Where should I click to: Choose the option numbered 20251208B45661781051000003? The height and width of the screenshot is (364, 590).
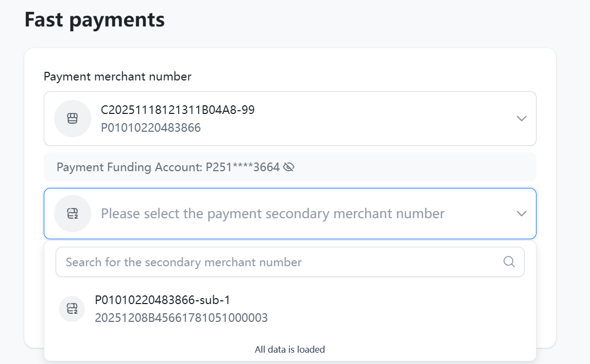181,318
